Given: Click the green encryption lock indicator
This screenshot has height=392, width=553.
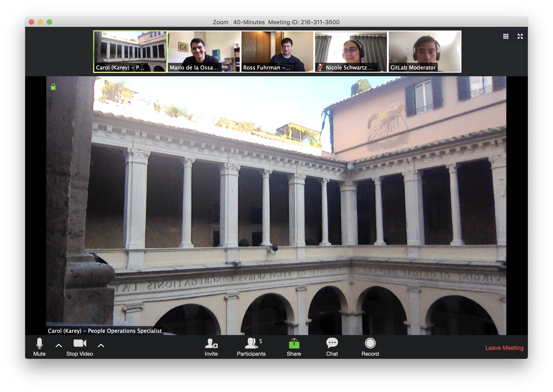Looking at the screenshot, I should coord(53,86).
